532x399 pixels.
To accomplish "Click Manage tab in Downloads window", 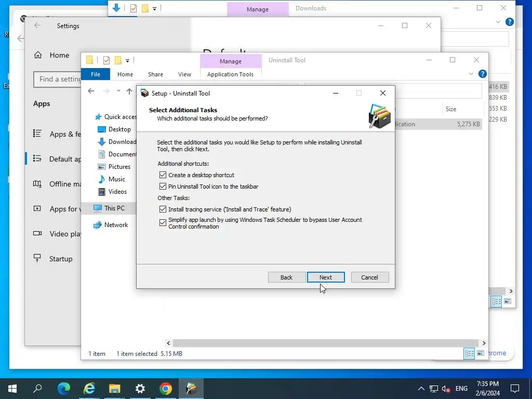I will (258, 9).
